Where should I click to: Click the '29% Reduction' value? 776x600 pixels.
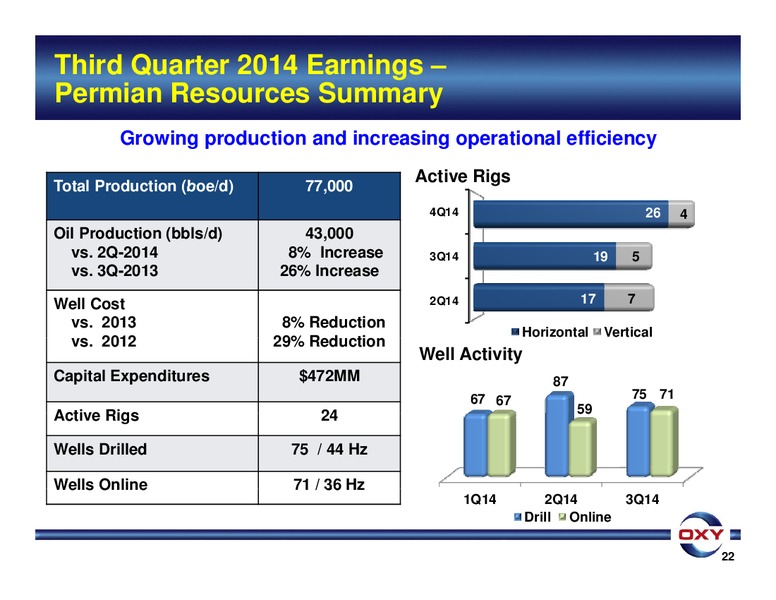(x=329, y=341)
